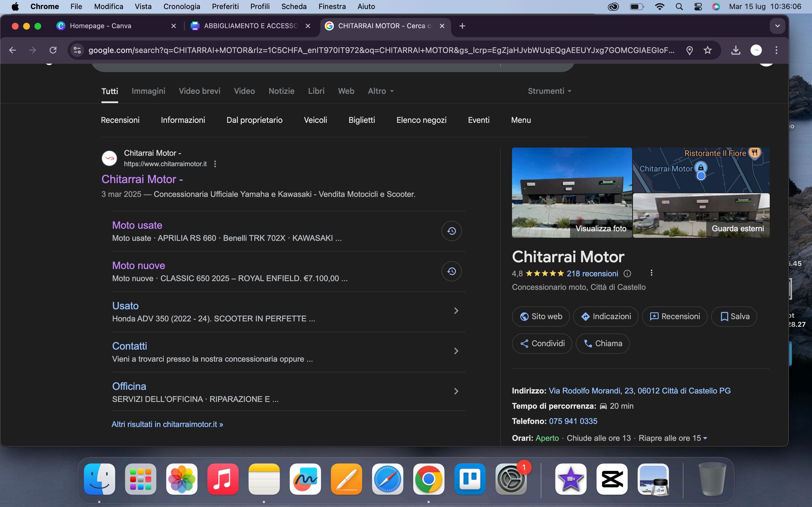
Task: Expand the Contatti sitelink chevron
Action: click(456, 351)
